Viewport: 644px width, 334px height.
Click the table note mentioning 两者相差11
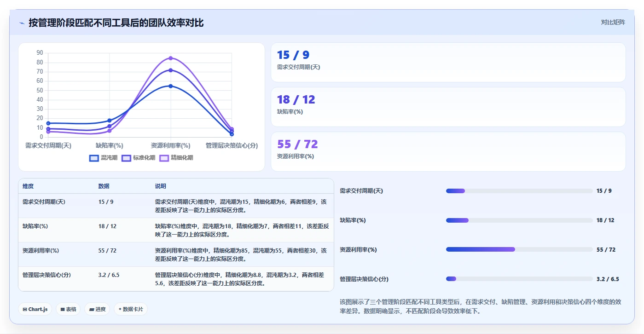(x=242, y=230)
